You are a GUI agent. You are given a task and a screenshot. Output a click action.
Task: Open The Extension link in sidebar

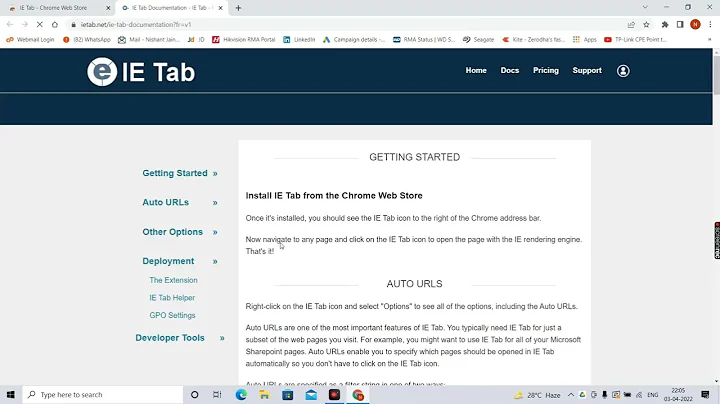173,280
